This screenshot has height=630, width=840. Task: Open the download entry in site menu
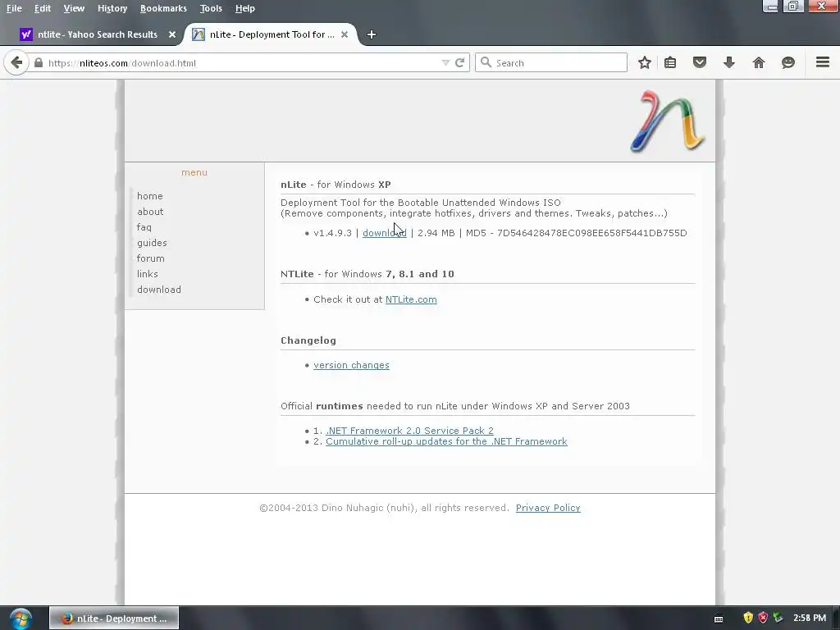point(159,290)
